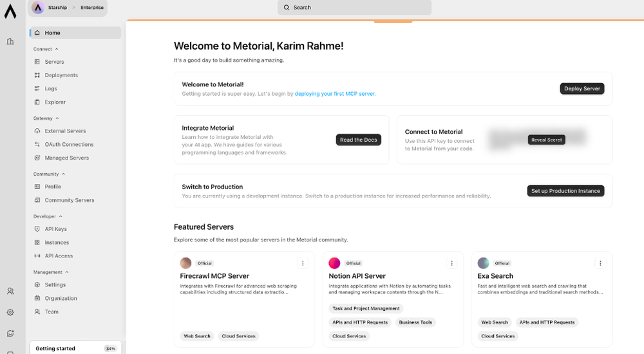Click the Logs icon in sidebar
644x354 pixels.
(37, 89)
